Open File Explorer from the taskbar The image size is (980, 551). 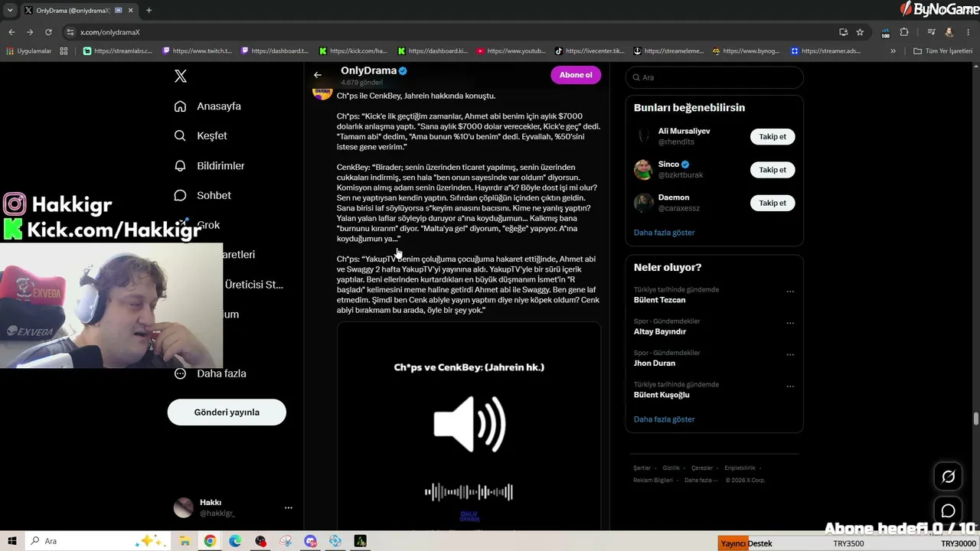[x=185, y=541]
